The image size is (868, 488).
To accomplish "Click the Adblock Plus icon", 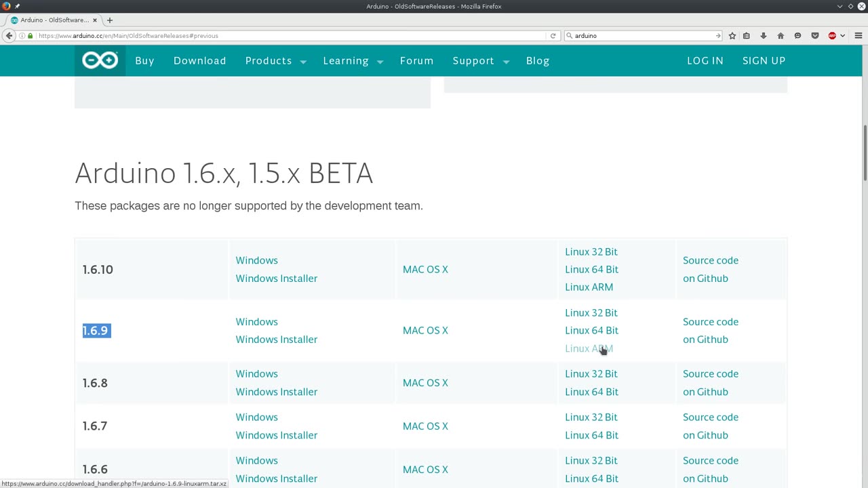I will point(832,35).
